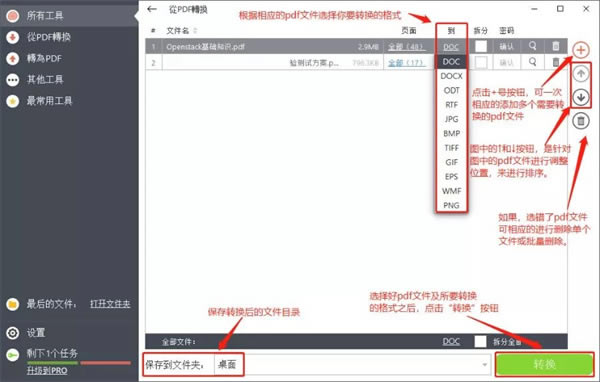
Task: Click the back arrow beside 從PDF轉換
Action: pos(152,9)
